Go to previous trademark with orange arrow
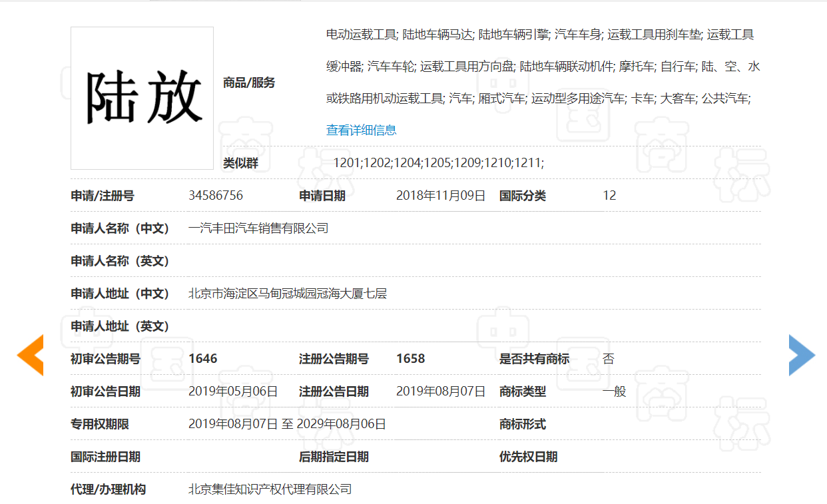The height and width of the screenshot is (504, 827). 30,355
